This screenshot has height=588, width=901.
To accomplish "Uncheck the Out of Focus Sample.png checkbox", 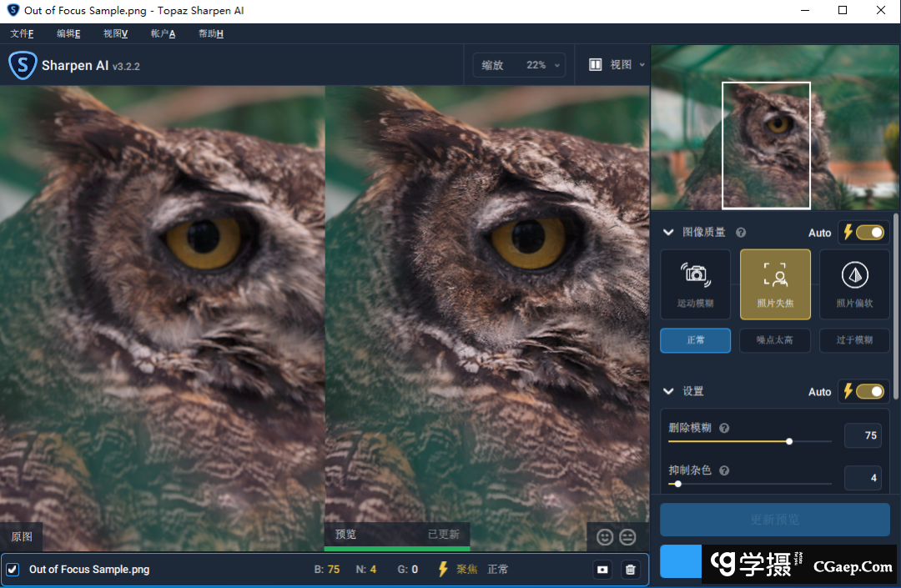I will (13, 570).
